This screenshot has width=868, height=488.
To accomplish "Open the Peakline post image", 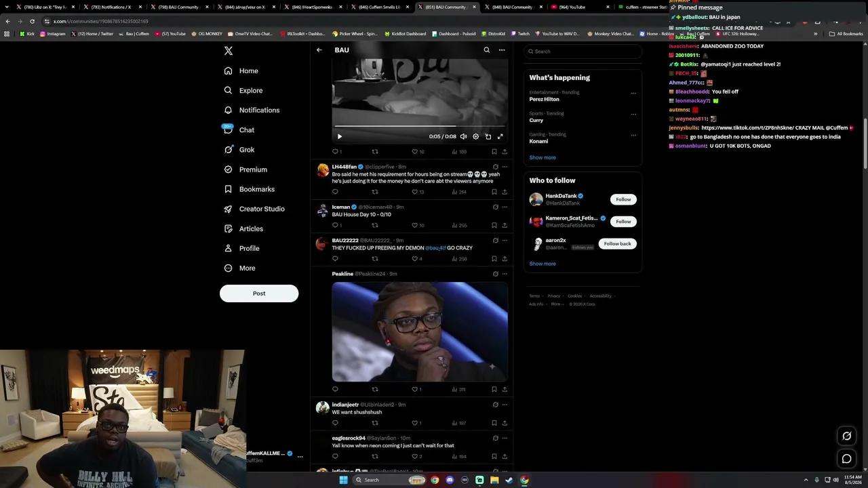I will pos(420,331).
